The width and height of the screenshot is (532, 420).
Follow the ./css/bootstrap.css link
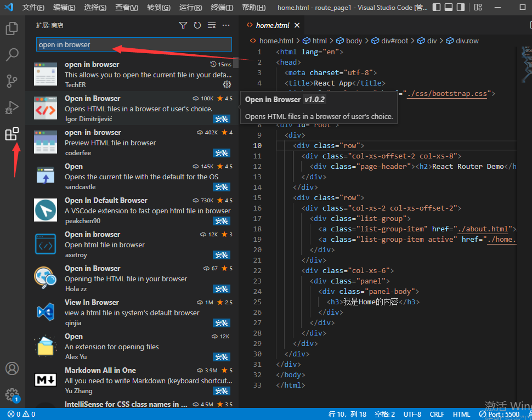pyautogui.click(x=447, y=94)
